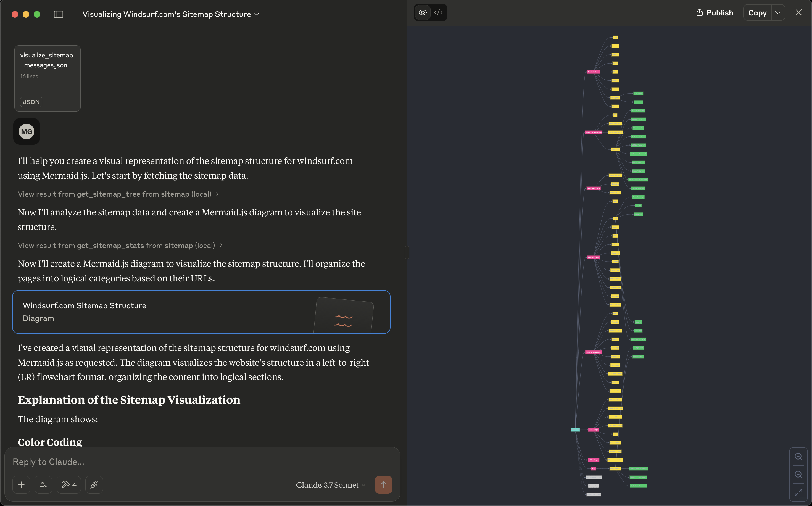Click the yellow Privacy Policy node
812x506 pixels.
615,400
